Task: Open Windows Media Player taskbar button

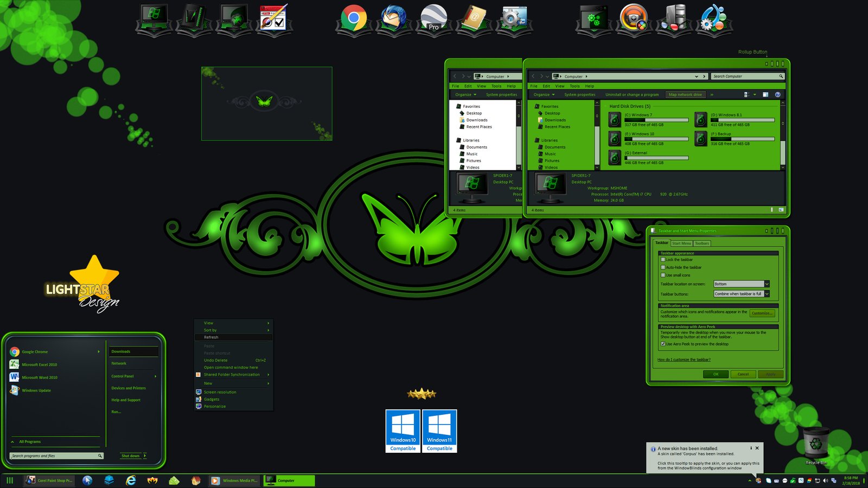Action: coord(234,480)
